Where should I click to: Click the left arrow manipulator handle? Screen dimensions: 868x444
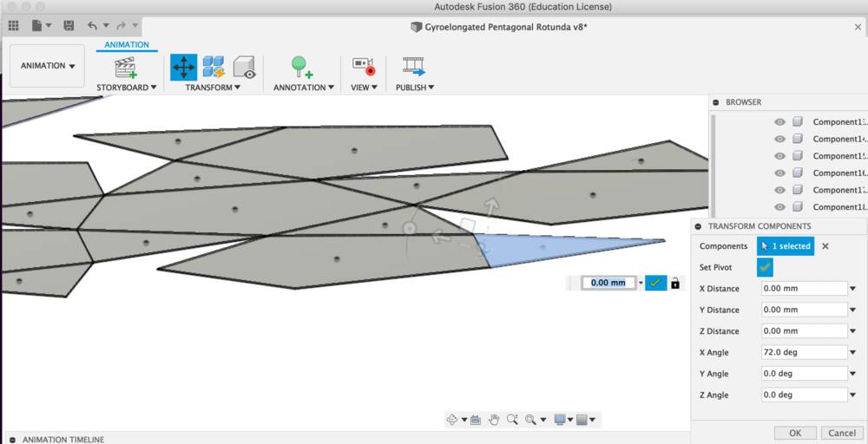pos(439,238)
